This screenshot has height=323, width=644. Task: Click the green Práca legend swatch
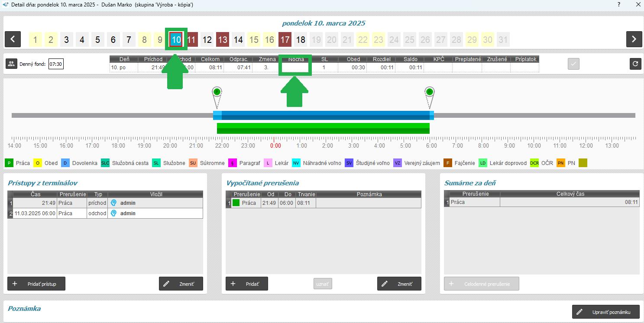pyautogui.click(x=9, y=163)
